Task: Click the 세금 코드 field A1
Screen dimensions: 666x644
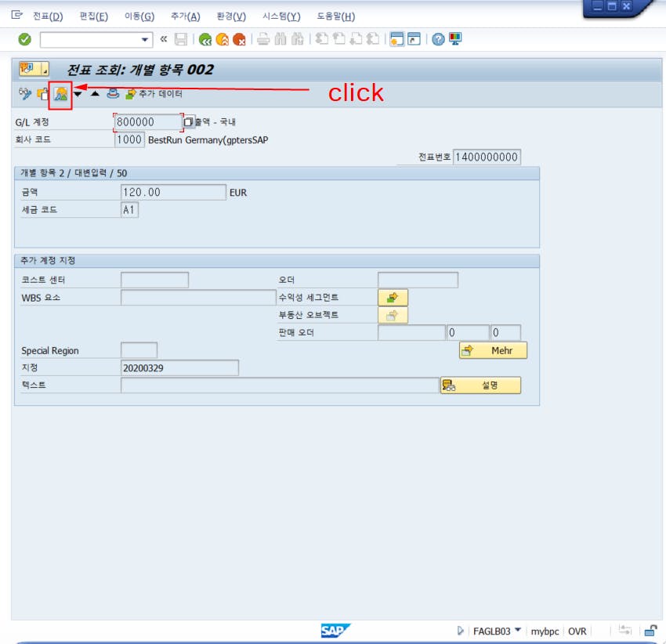Action: point(129,210)
